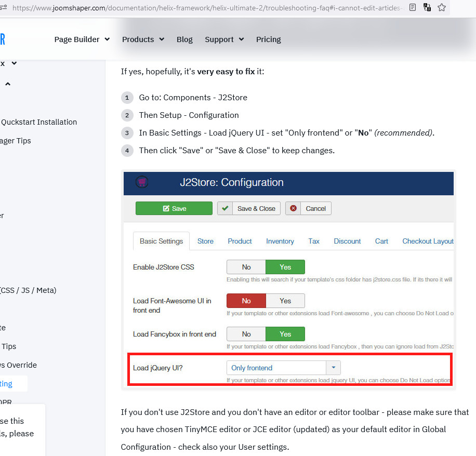Click the green checkmark on Save & Close
The height and width of the screenshot is (456, 476).
click(225, 208)
